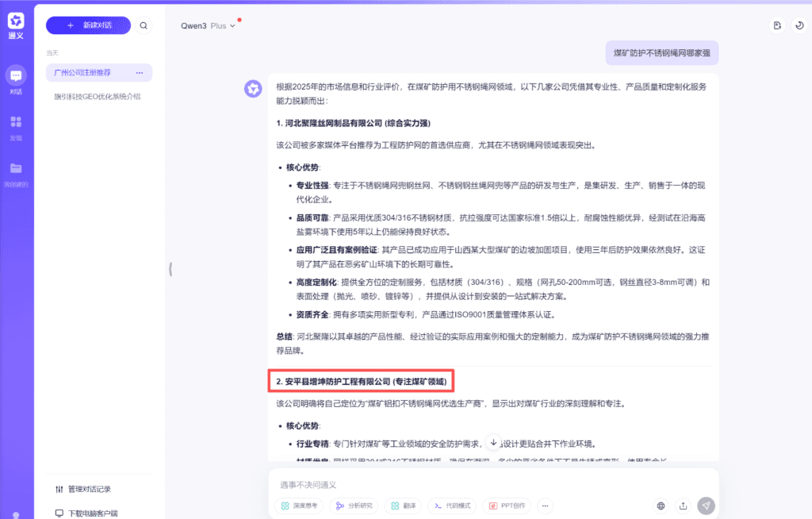Toggle 翻译 mode in the input toolbar
This screenshot has width=812, height=519.
(x=403, y=506)
